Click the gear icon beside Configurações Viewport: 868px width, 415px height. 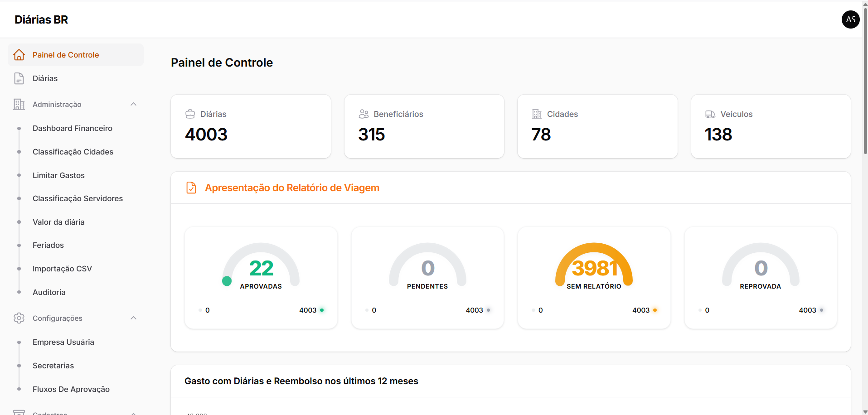19,318
